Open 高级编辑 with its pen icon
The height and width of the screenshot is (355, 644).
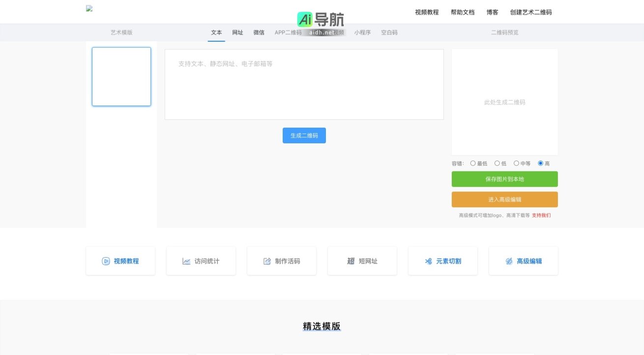(508, 261)
